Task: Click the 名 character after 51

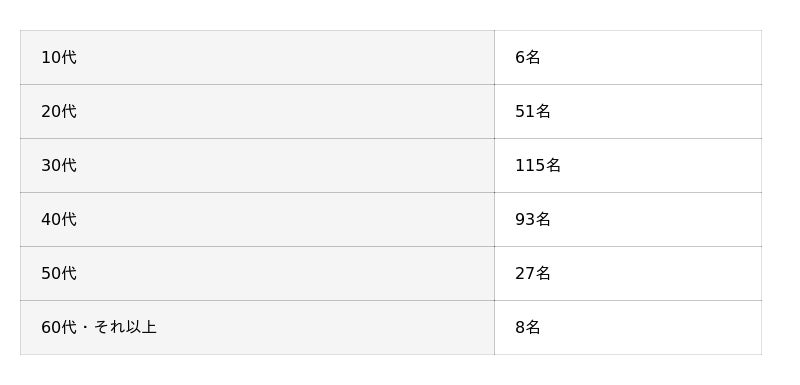Action: [543, 112]
